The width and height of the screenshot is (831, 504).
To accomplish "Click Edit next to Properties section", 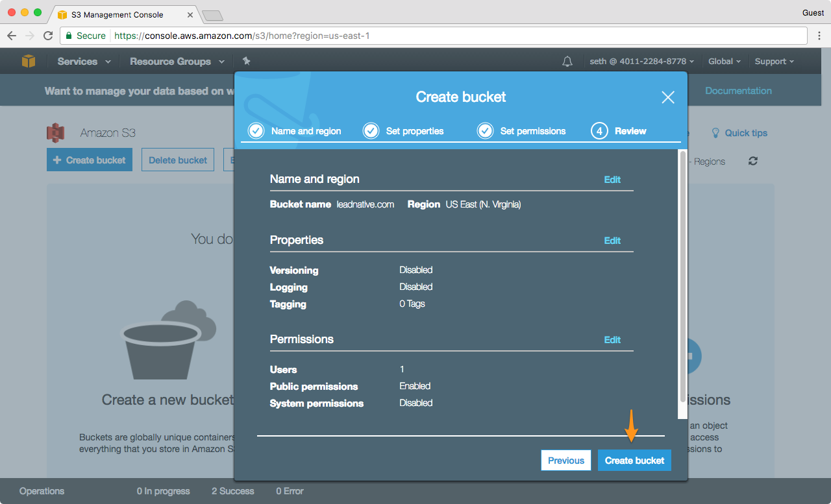I will [612, 241].
